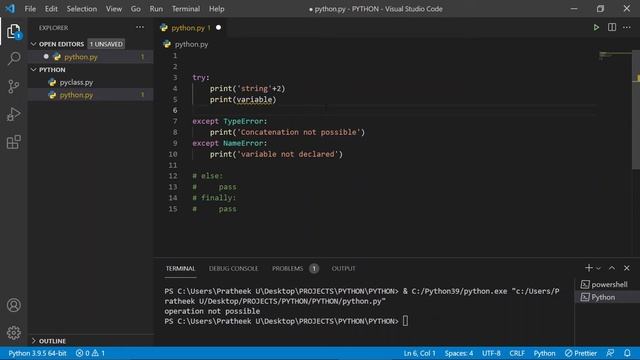The width and height of the screenshot is (640, 360).
Task: Switch to the Debug Console tab
Action: click(233, 268)
